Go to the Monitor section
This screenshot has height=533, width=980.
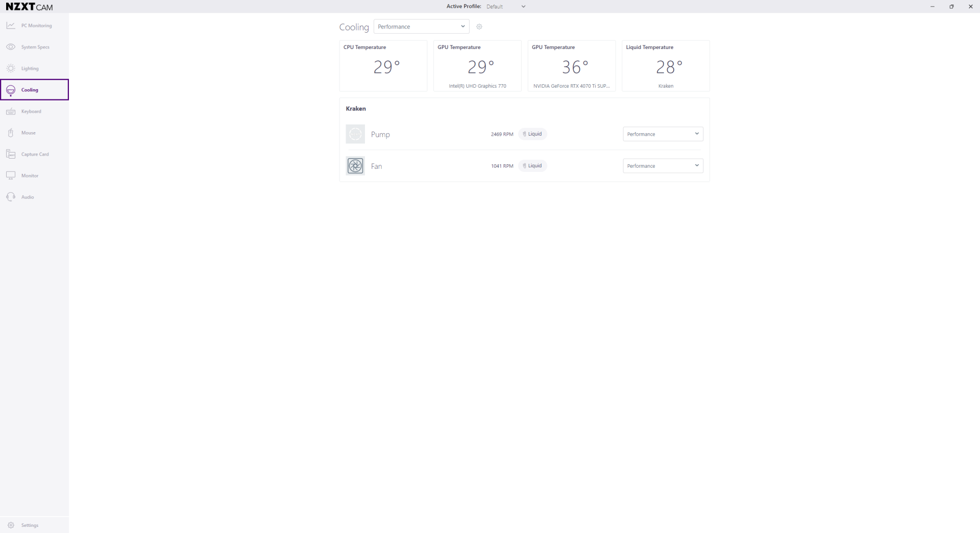[30, 175]
